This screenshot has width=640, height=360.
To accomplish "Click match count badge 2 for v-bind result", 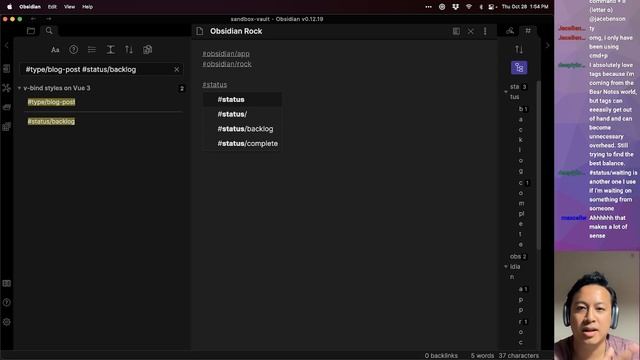I will point(182,89).
